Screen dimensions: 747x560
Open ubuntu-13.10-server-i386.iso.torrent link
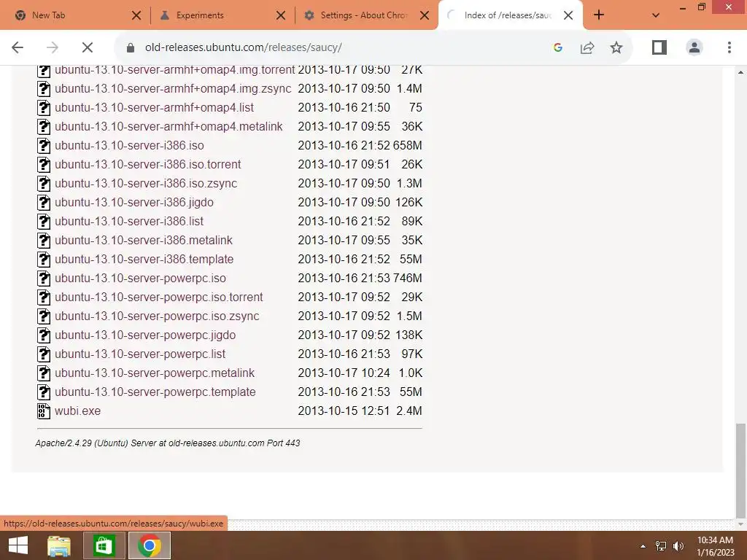tap(147, 164)
